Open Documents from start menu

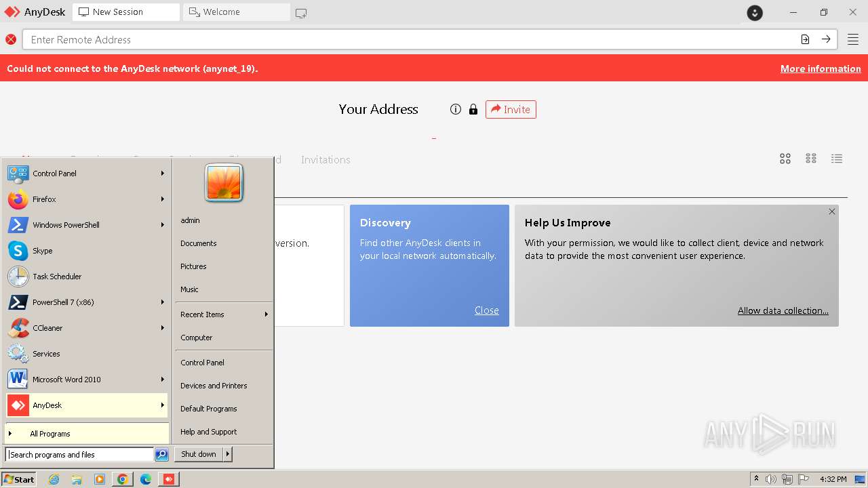tap(224, 243)
